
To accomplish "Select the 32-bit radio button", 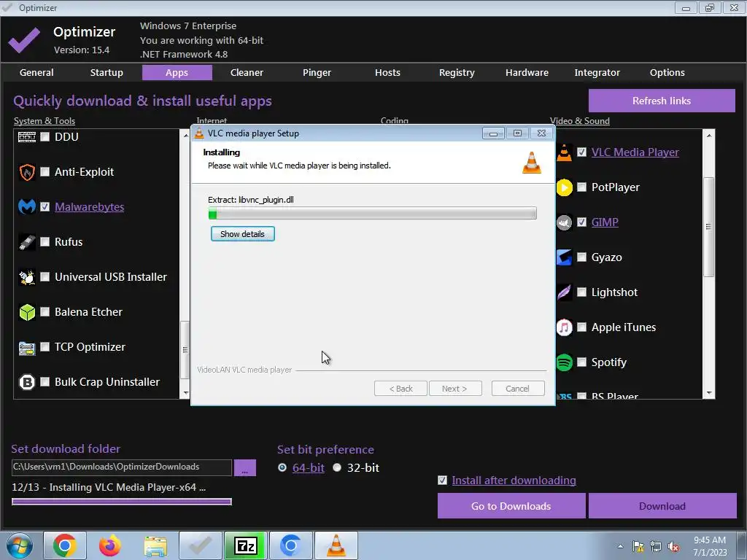I will 337,467.
